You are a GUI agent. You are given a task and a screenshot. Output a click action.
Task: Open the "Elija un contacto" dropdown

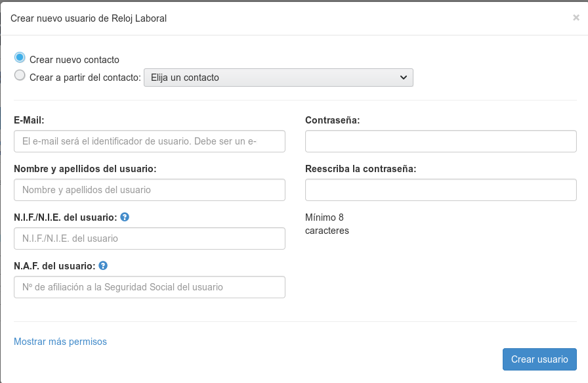(278, 78)
